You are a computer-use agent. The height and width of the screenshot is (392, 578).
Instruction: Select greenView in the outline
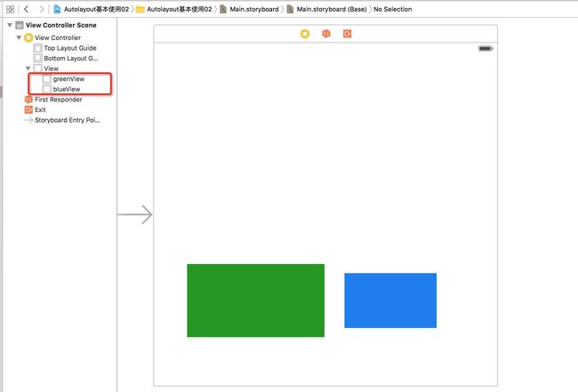pos(68,79)
